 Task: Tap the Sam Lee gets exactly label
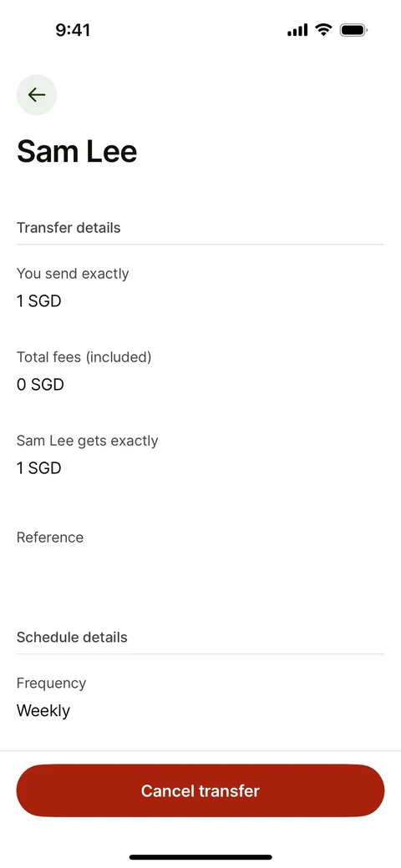click(88, 441)
